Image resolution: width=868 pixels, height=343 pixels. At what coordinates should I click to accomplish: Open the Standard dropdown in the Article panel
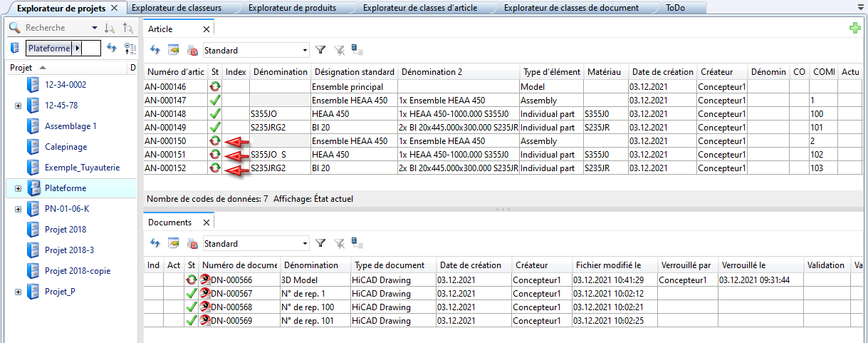[305, 51]
